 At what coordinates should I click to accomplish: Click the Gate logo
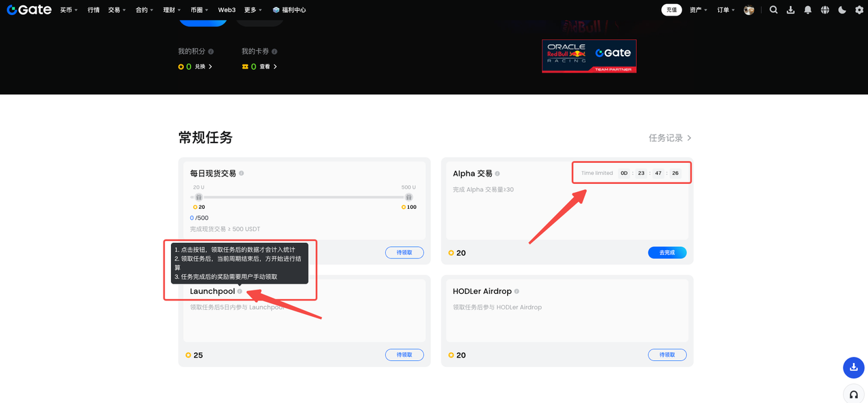28,9
